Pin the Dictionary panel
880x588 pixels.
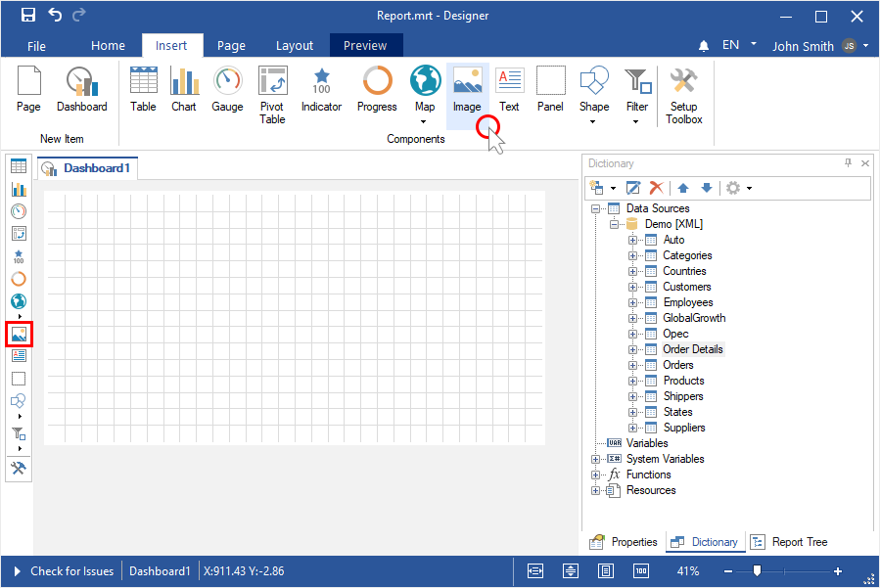848,163
